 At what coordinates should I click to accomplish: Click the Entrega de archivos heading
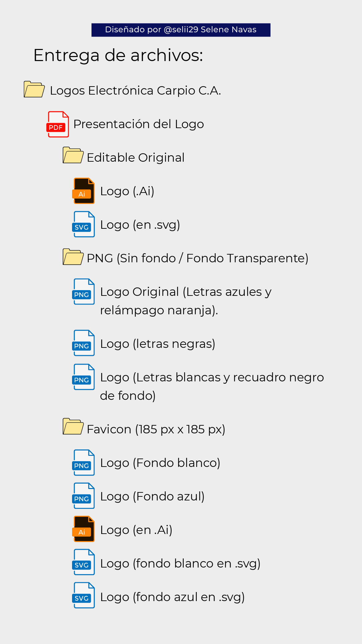pyautogui.click(x=118, y=55)
